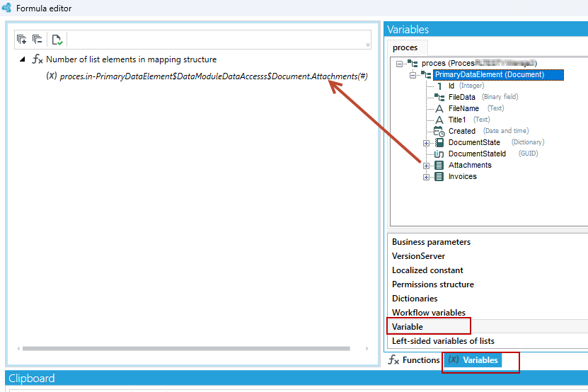This screenshot has width=588, height=392.
Task: Click the list icon beside Attachments
Action: coord(439,165)
